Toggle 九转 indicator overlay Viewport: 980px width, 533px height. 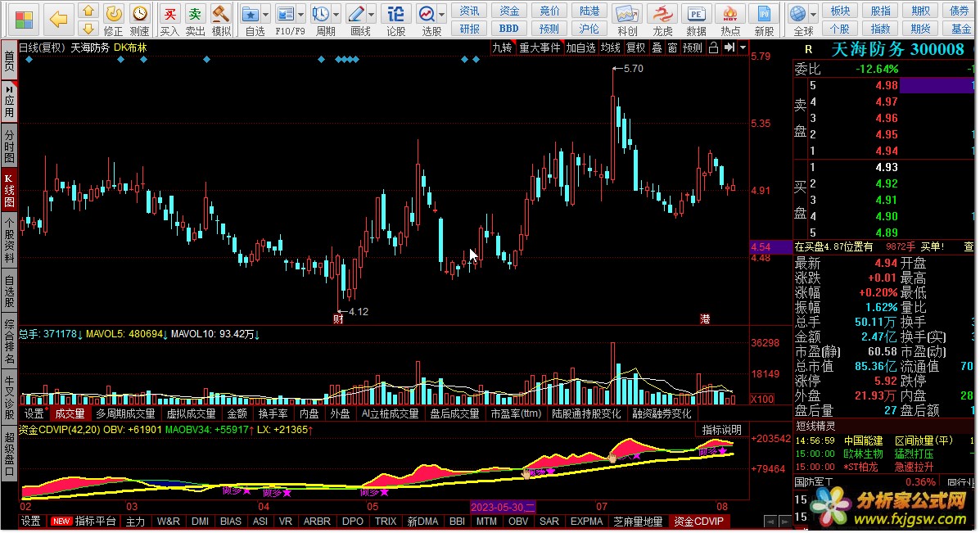click(502, 47)
